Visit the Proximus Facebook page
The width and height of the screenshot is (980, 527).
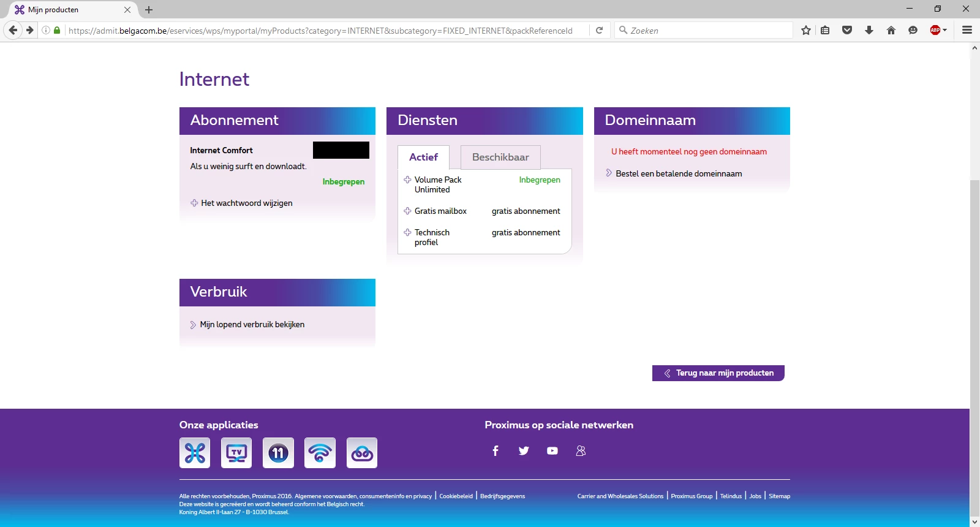tap(496, 451)
